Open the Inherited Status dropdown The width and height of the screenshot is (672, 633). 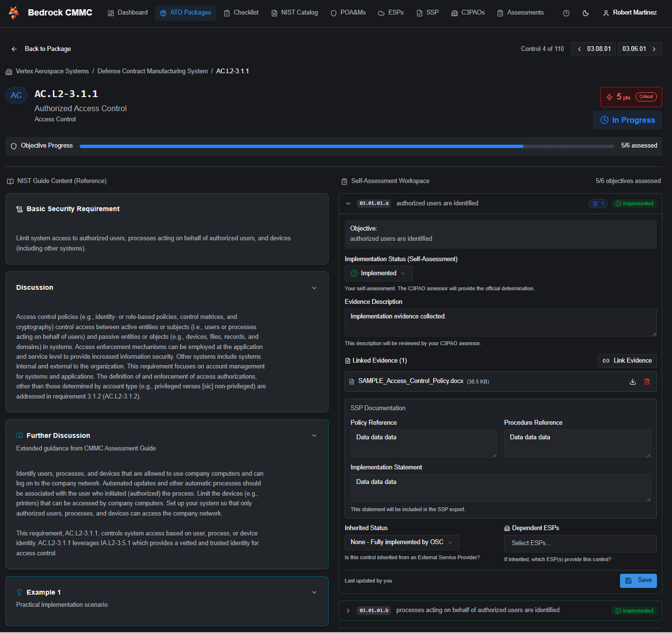(x=402, y=542)
